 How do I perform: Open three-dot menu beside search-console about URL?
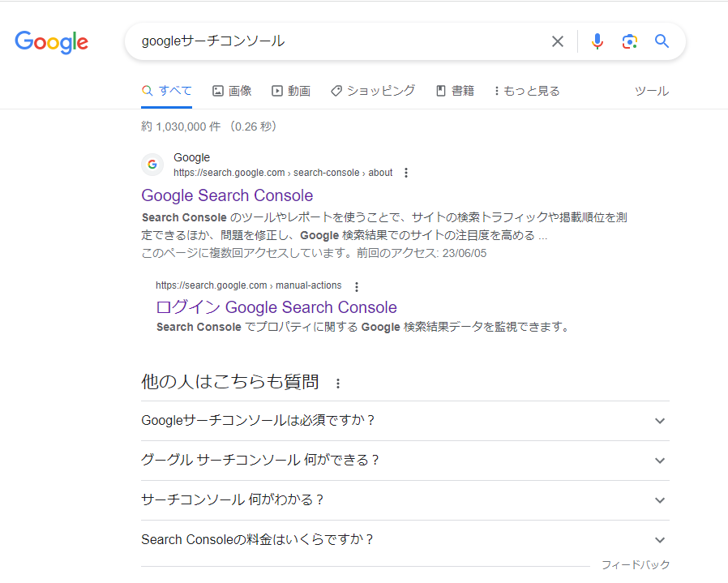406,173
